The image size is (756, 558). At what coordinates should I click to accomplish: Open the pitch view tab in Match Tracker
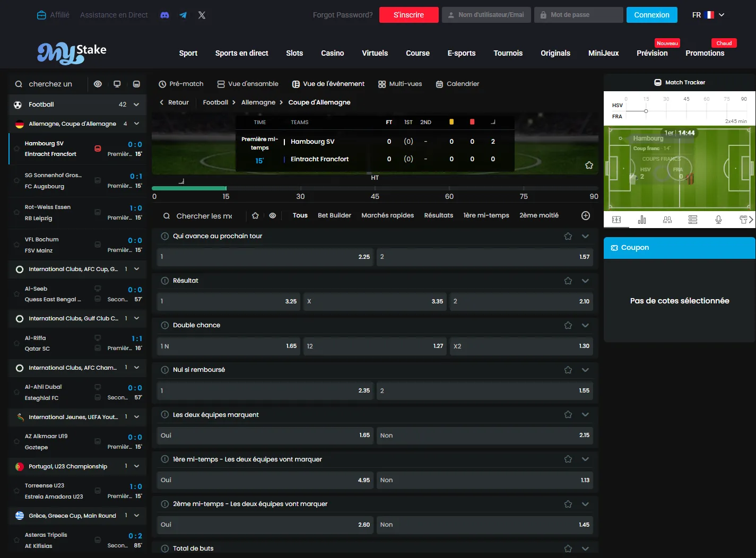(x=616, y=220)
